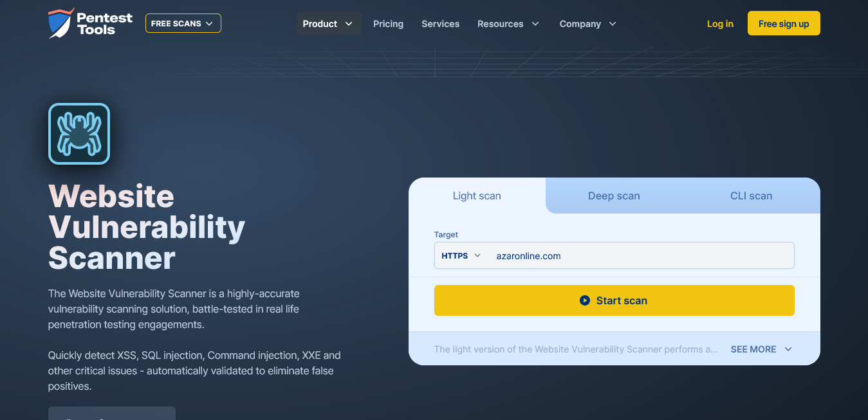Click the Target field label
Viewport: 868px width, 420px height.
(446, 235)
